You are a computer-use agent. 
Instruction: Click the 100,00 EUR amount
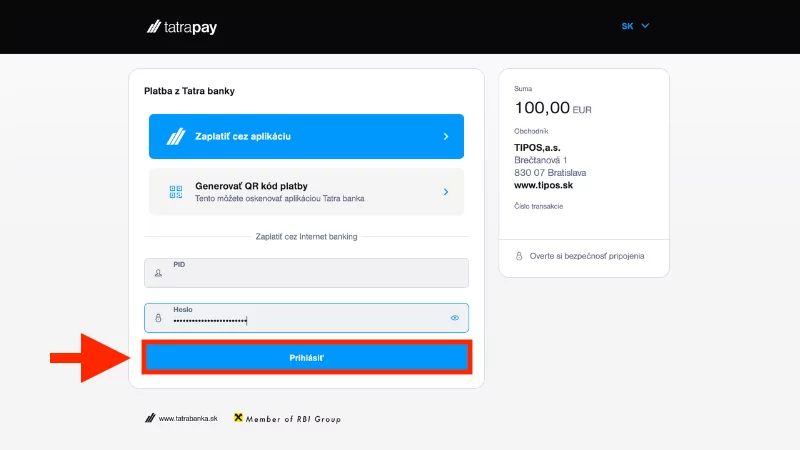553,108
